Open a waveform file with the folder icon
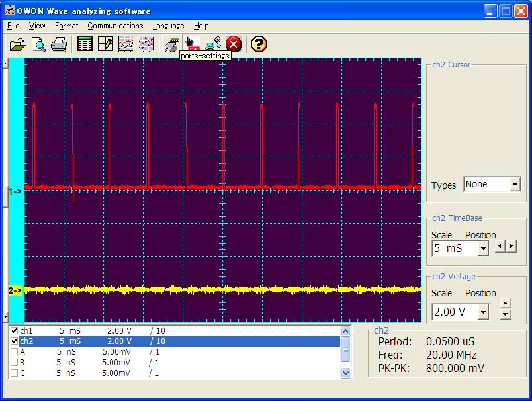 point(18,44)
